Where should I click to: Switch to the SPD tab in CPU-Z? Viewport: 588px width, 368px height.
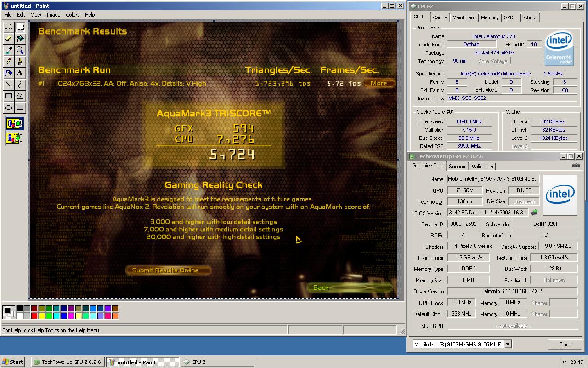pos(509,17)
